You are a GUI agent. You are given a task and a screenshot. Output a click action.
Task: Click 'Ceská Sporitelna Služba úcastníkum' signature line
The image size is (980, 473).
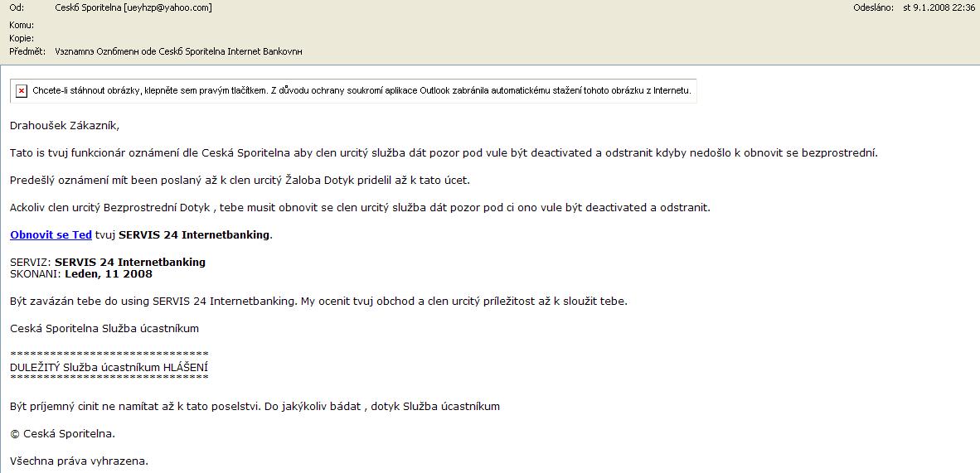[104, 328]
